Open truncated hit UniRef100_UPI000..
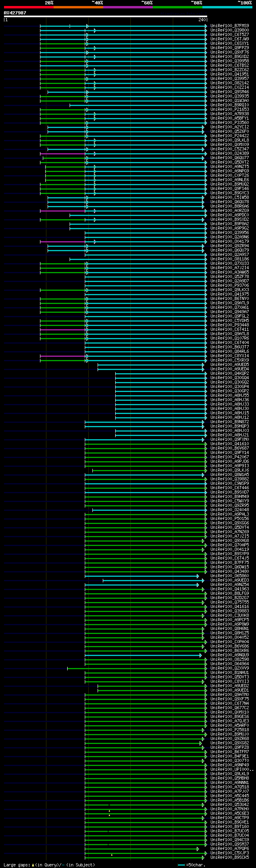This screenshot has width=256, height=868. 232,769
